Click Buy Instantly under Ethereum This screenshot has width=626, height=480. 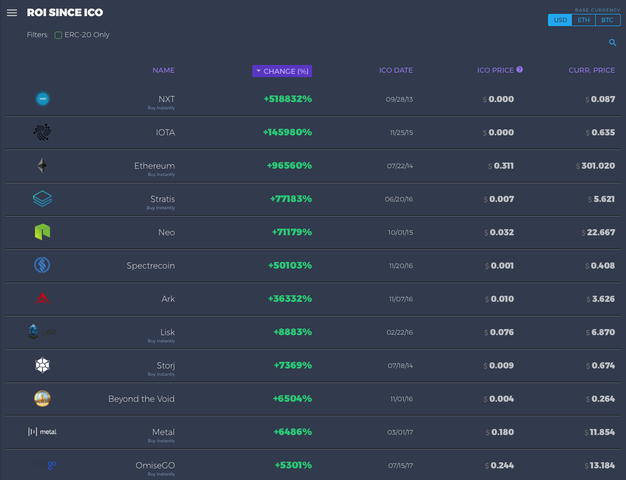click(161, 175)
